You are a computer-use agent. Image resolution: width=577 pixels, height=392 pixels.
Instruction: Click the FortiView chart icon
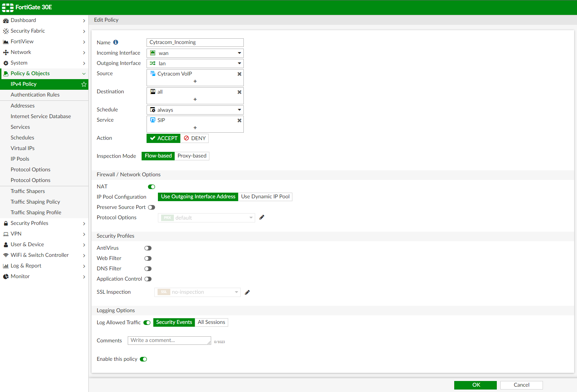6,42
